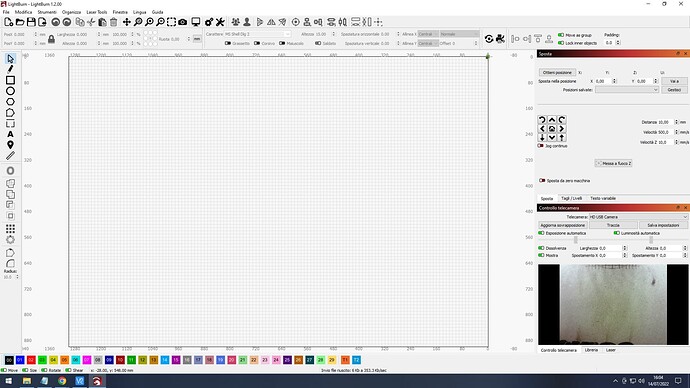Click the Aggiorna sovrapposizione button

point(563,225)
